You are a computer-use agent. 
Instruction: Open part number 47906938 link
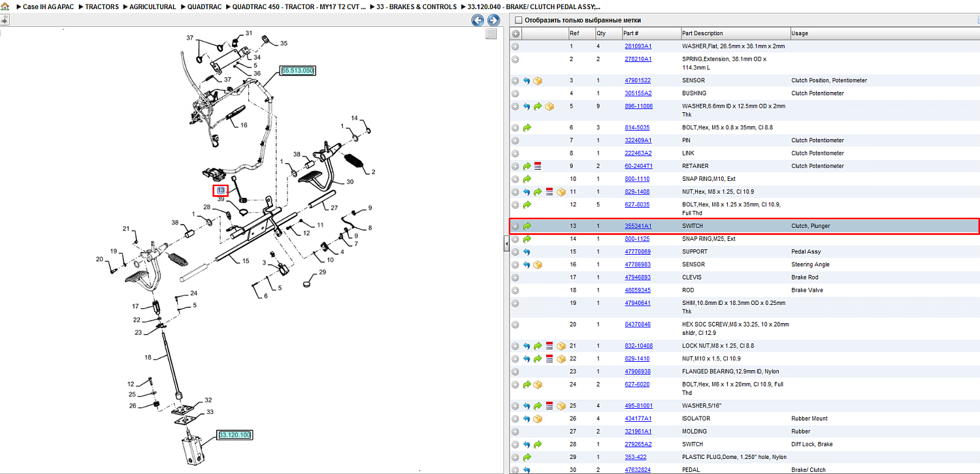(x=638, y=371)
